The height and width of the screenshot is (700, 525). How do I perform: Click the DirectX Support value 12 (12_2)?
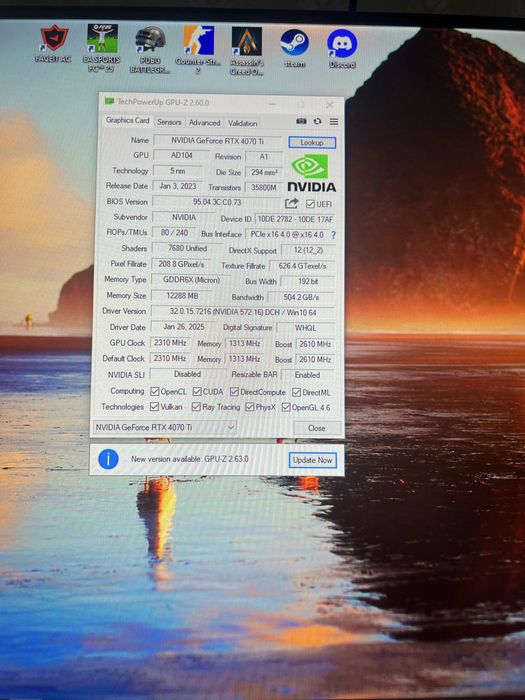point(308,250)
